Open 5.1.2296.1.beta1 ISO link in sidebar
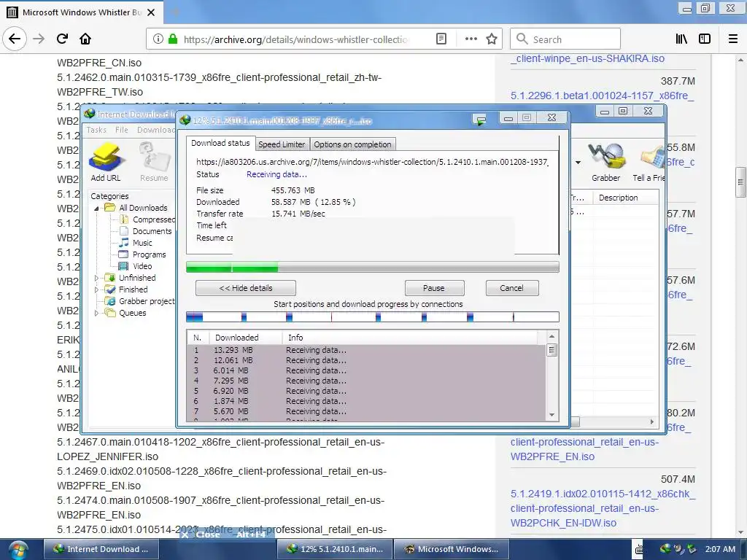The image size is (747, 560). coord(602,96)
